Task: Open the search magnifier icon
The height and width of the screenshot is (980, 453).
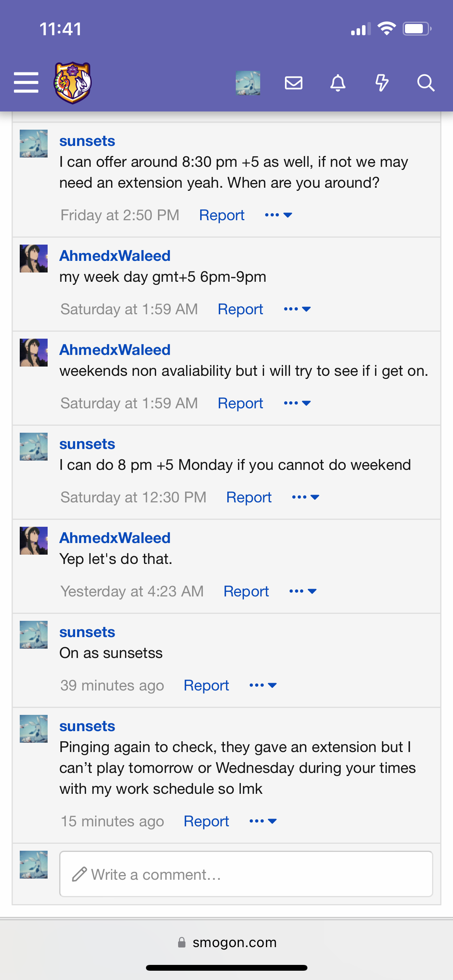Action: click(426, 83)
